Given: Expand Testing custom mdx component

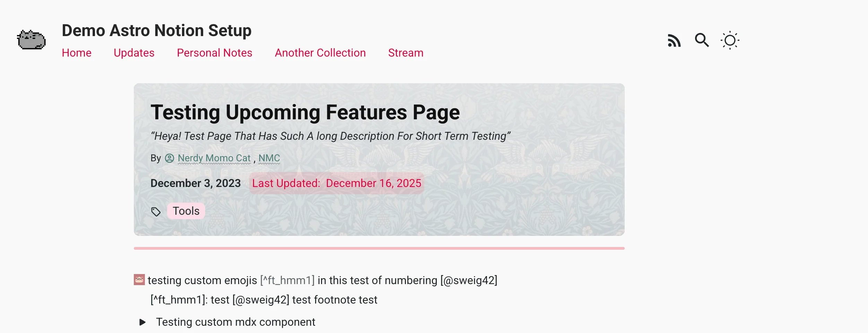Looking at the screenshot, I should point(142,322).
